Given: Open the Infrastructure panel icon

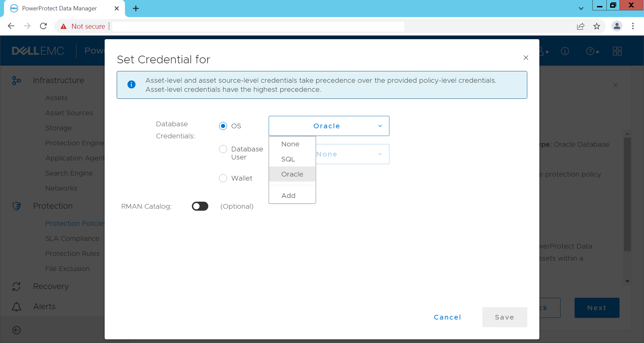Looking at the screenshot, I should point(16,80).
